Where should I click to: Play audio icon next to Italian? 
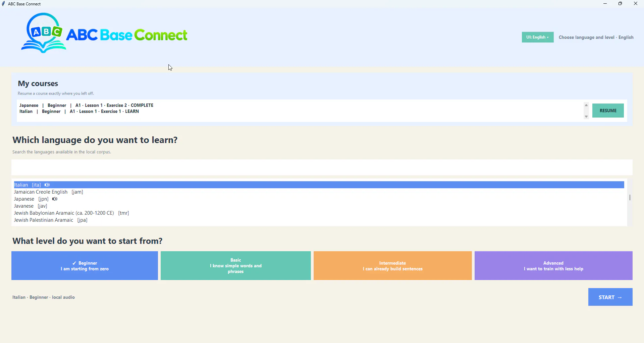(x=47, y=185)
